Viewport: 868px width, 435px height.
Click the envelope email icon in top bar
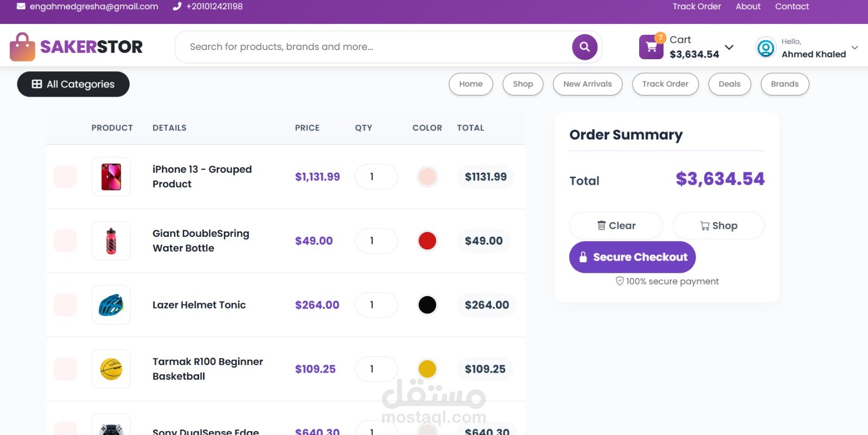[x=21, y=7]
